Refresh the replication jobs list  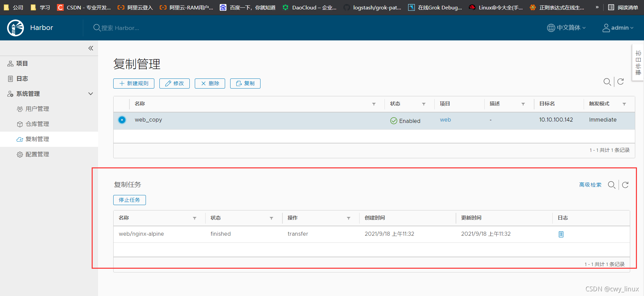pos(625,185)
